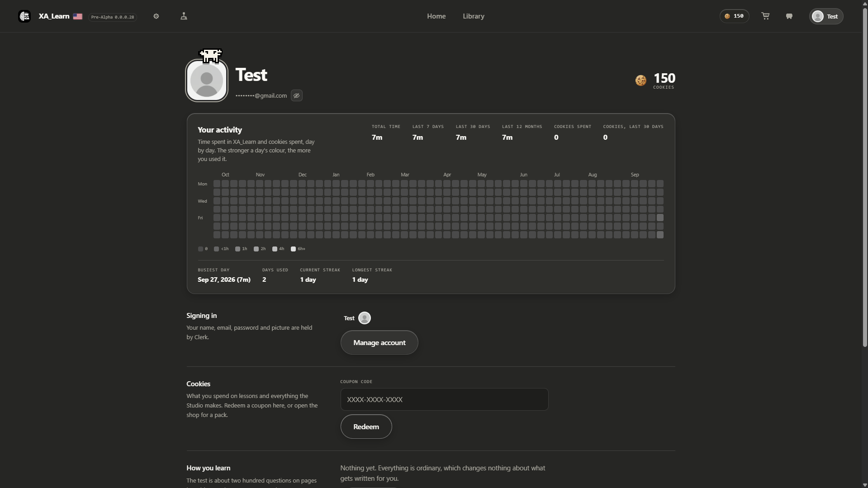Click the 2h legend swatch
The width and height of the screenshot is (868, 488).
click(256, 249)
